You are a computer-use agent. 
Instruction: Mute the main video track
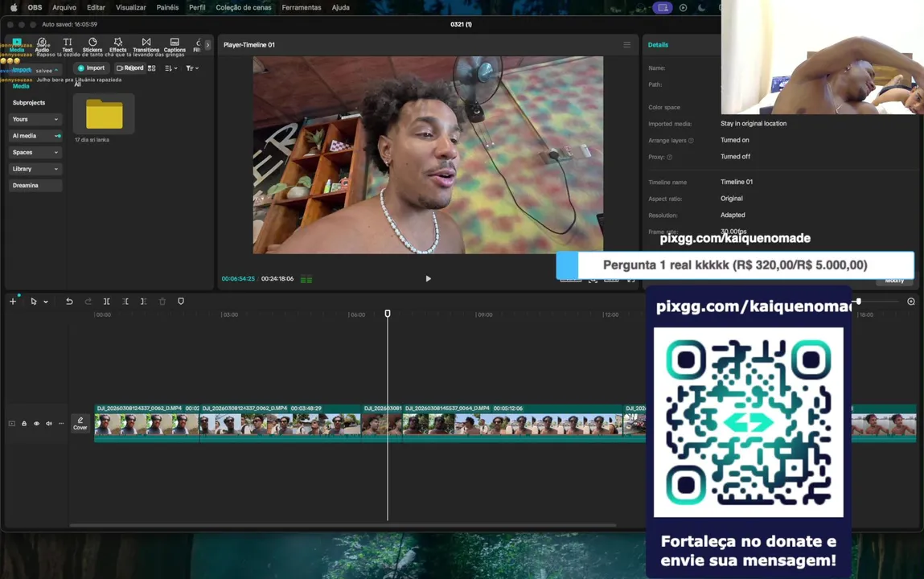pyautogui.click(x=49, y=423)
